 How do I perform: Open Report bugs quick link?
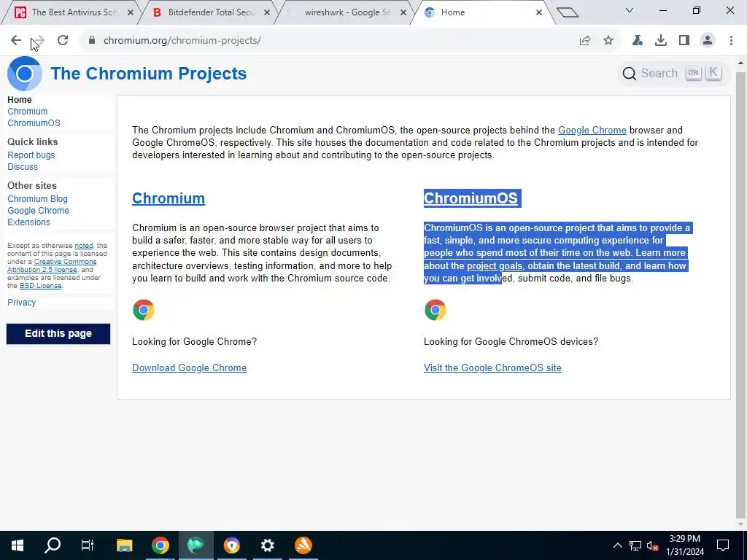pyautogui.click(x=31, y=155)
